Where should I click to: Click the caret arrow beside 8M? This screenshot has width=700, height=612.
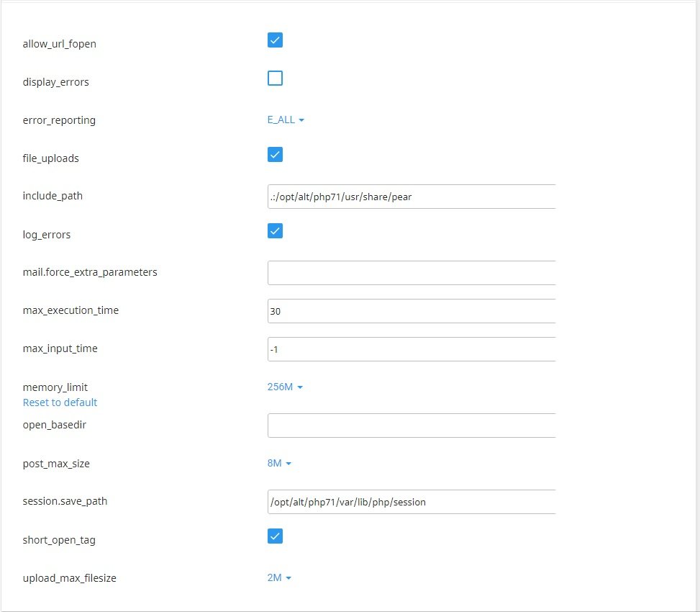(x=288, y=464)
